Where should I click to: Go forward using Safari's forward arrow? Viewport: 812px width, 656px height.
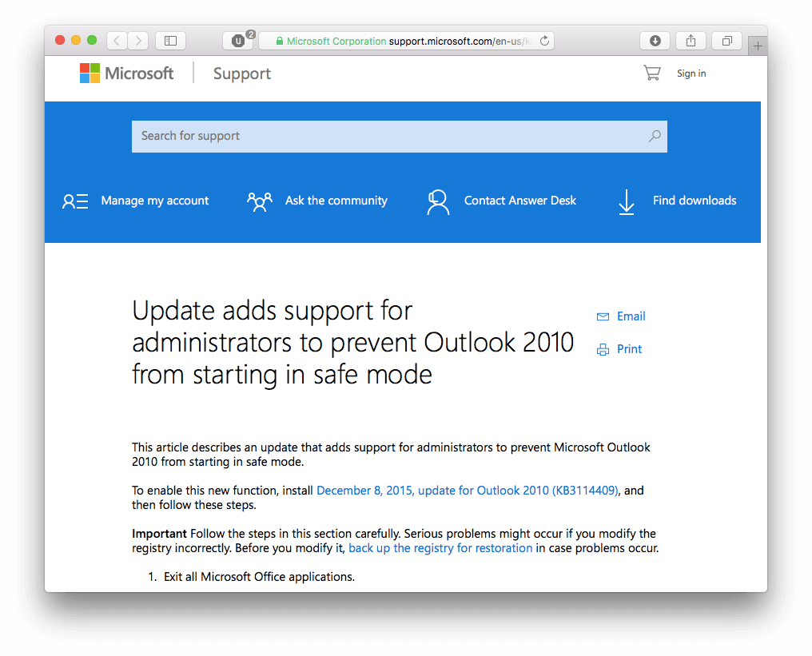click(138, 41)
